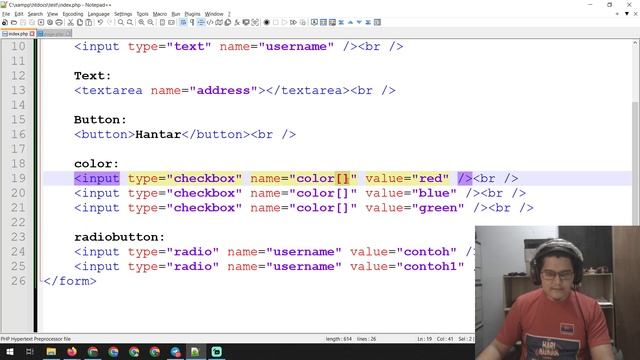Switch to Notepad++ taskbar icon
The width and height of the screenshot is (640, 360).
point(195,351)
